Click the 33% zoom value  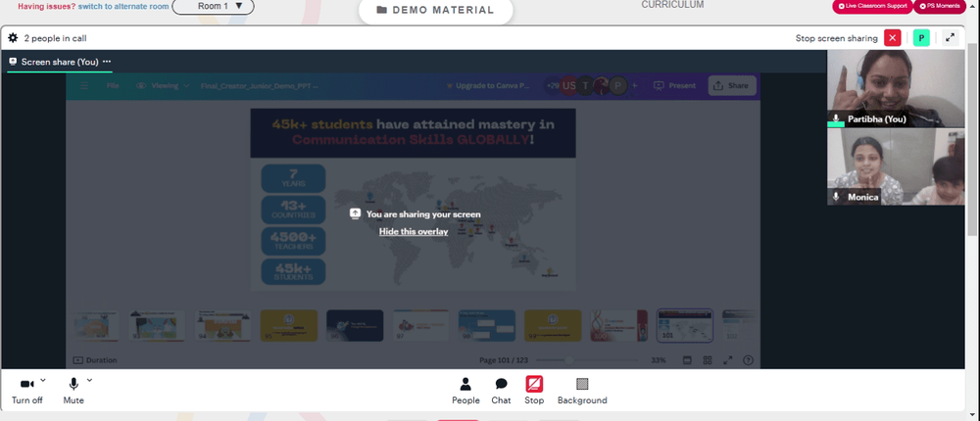pos(659,360)
